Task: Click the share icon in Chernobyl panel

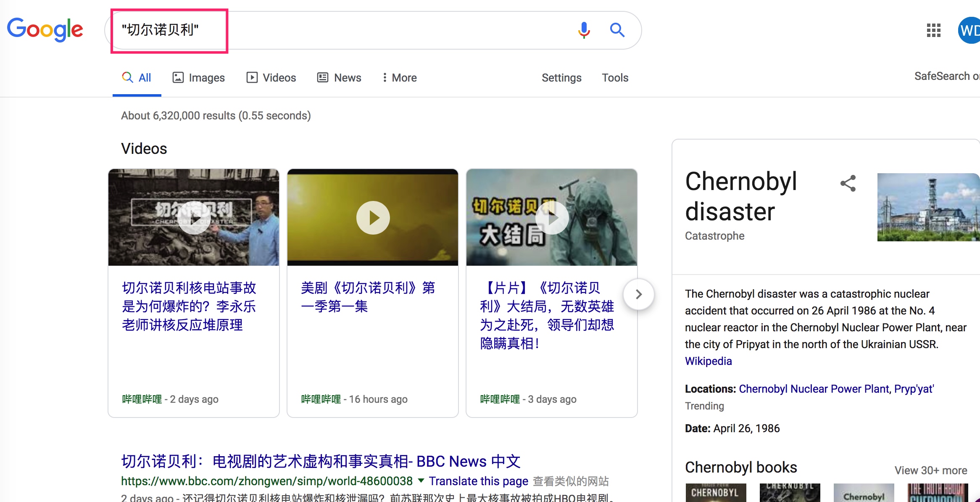Action: [x=848, y=183]
